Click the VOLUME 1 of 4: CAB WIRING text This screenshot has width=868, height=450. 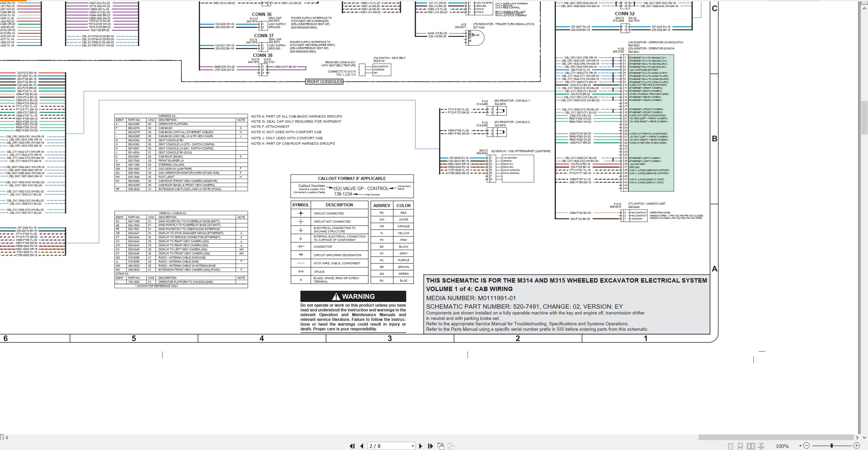[x=469, y=289]
